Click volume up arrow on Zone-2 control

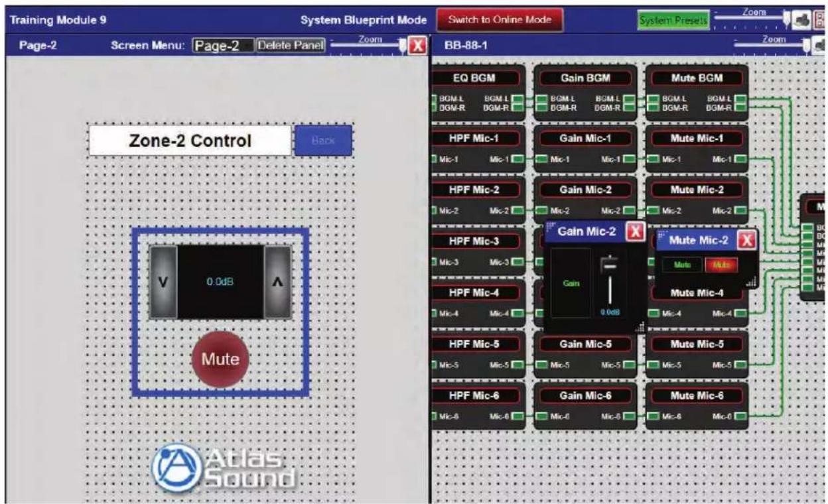tap(277, 282)
